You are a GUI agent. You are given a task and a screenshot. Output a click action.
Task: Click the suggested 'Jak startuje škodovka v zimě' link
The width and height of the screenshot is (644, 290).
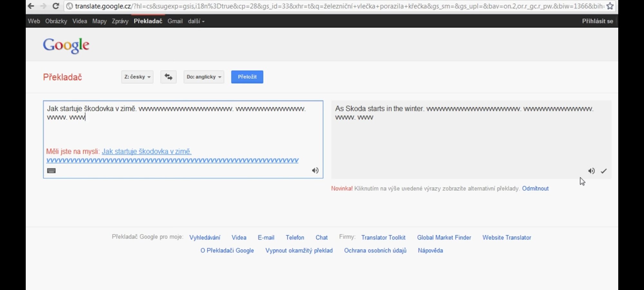point(147,151)
